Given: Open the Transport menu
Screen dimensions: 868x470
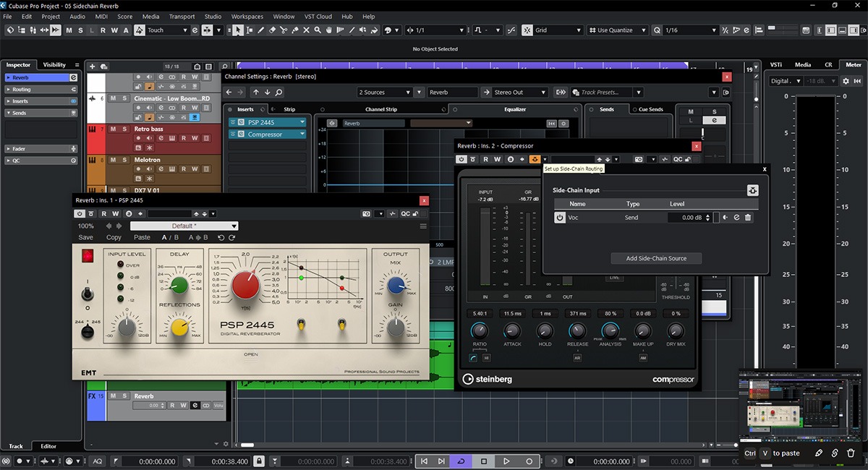Looking at the screenshot, I should click(182, 17).
